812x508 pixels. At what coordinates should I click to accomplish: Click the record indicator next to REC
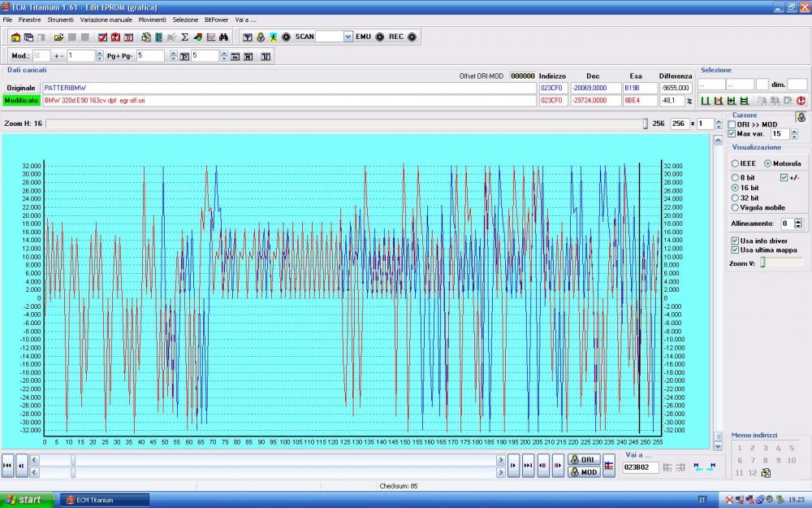pyautogui.click(x=412, y=37)
